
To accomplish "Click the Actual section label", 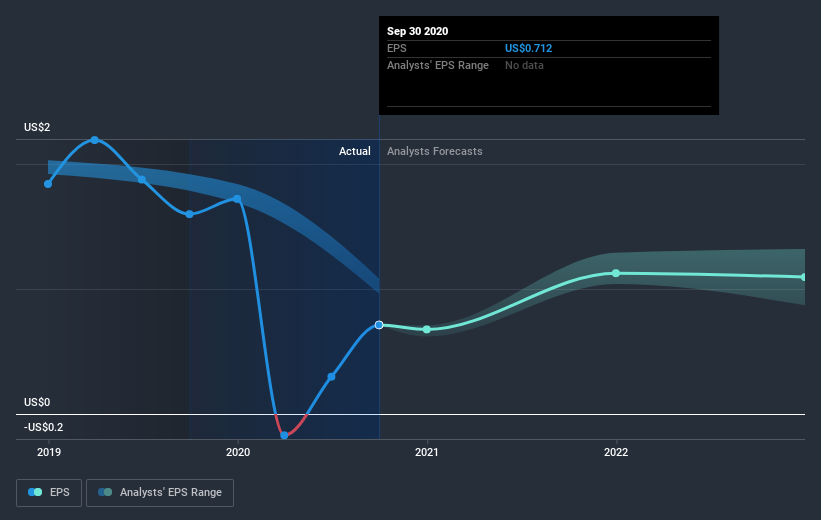I will [x=354, y=151].
